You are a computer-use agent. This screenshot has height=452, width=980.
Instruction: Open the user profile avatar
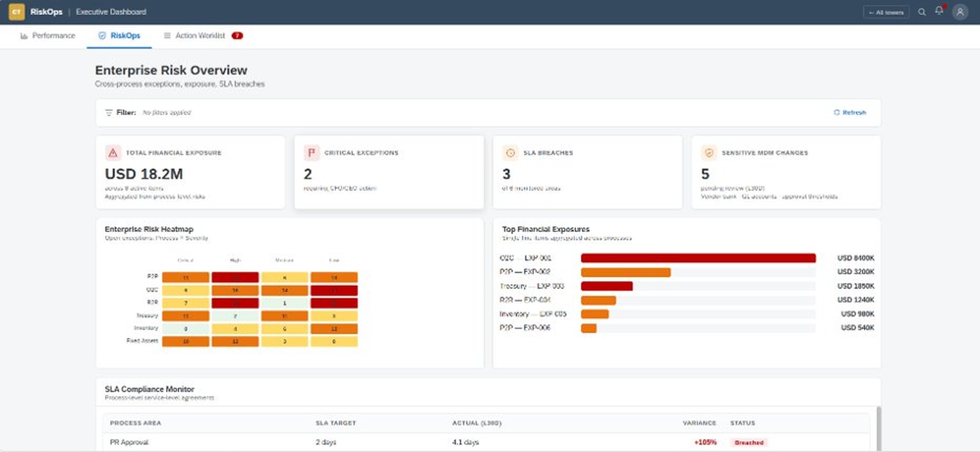pyautogui.click(x=960, y=12)
